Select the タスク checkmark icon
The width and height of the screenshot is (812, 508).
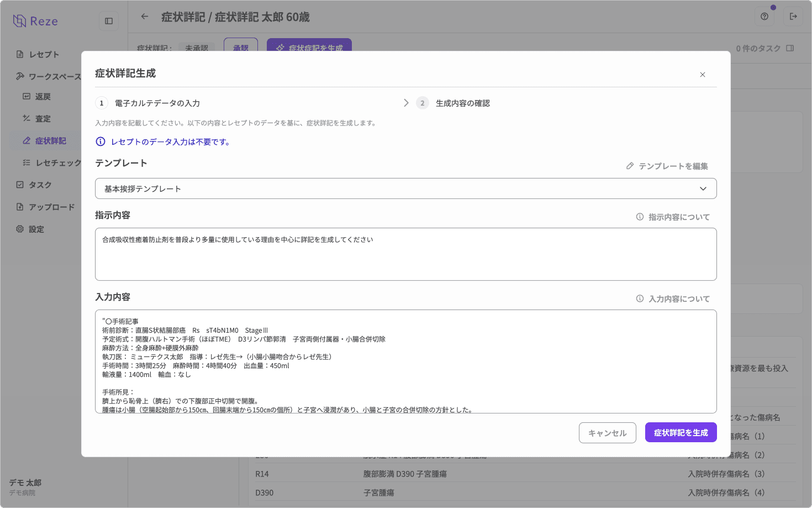click(19, 185)
